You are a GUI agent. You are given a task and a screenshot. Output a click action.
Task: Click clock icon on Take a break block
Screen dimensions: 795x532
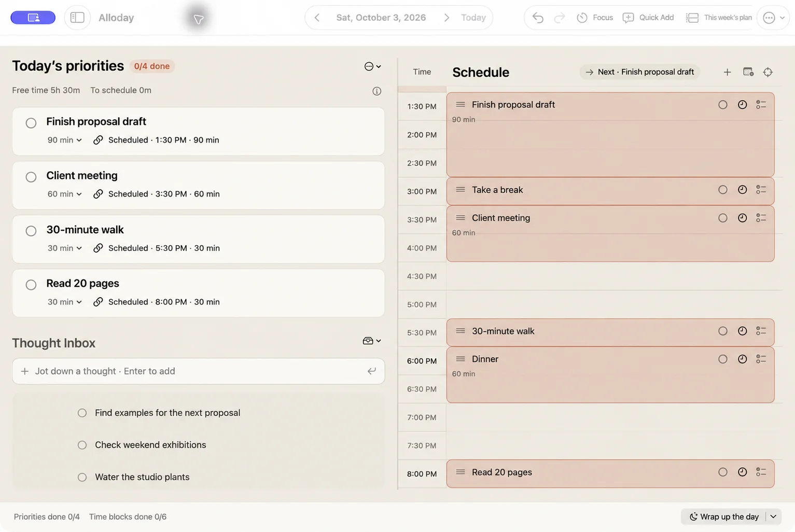[743, 190]
